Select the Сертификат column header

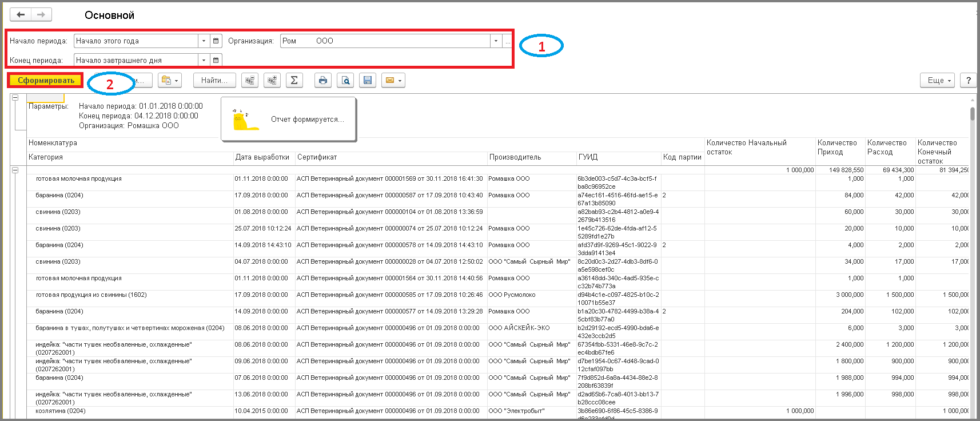pos(391,157)
